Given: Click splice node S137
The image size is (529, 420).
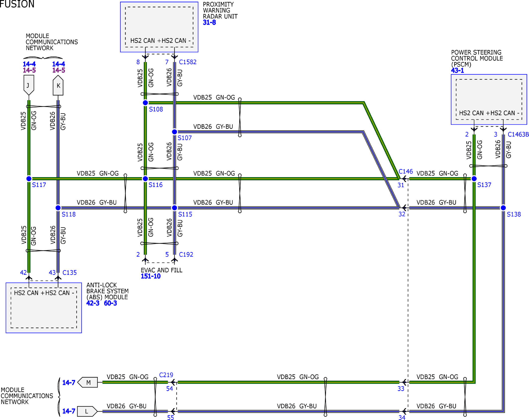Looking at the screenshot, I should (474, 179).
